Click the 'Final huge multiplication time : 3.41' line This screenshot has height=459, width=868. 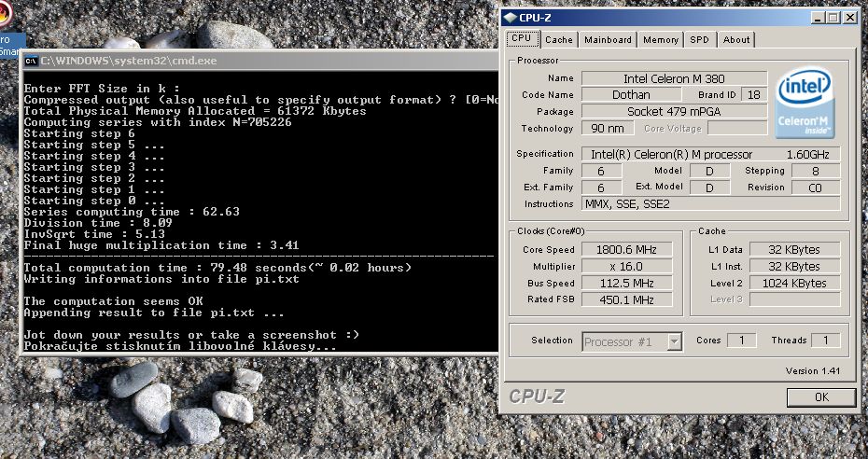pos(161,245)
